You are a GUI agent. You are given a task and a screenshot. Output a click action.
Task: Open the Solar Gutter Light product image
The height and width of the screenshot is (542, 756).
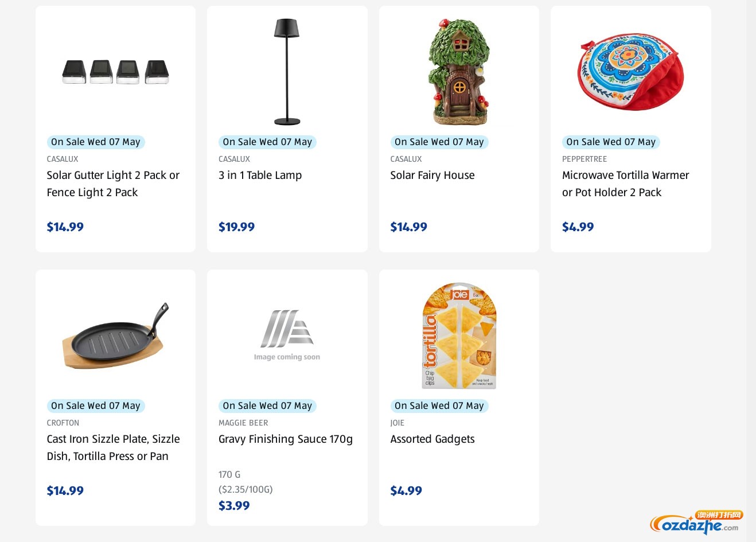[x=115, y=72]
